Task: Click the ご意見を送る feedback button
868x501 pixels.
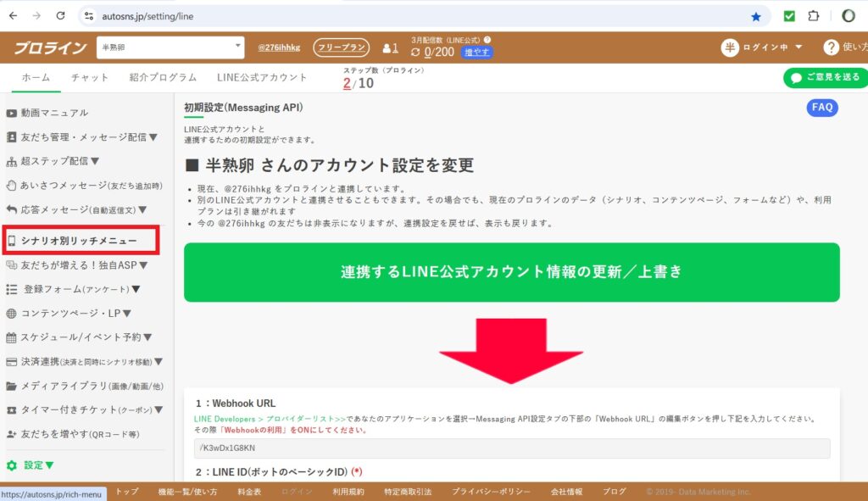Action: coord(826,77)
